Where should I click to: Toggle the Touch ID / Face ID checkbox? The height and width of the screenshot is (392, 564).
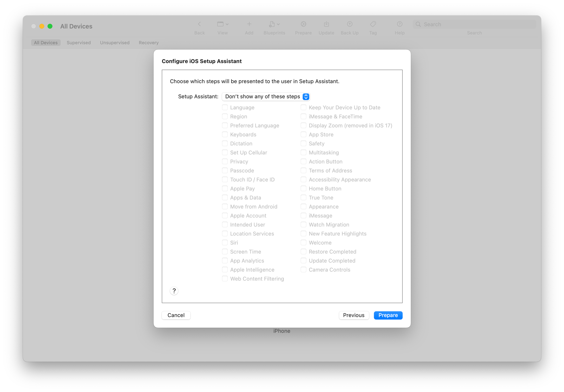[x=225, y=180]
